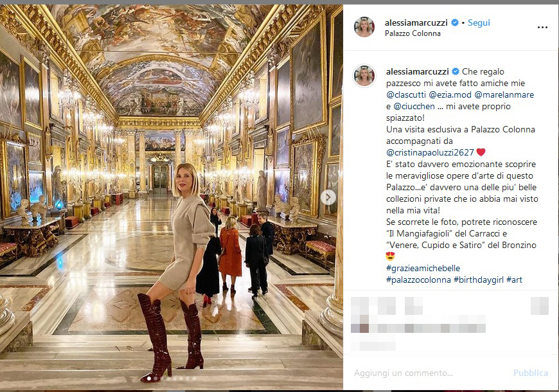Screen dimensions: 559x392
Task: Click alessiamarcuzzi avatar in the post header
Action: pyautogui.click(x=364, y=27)
